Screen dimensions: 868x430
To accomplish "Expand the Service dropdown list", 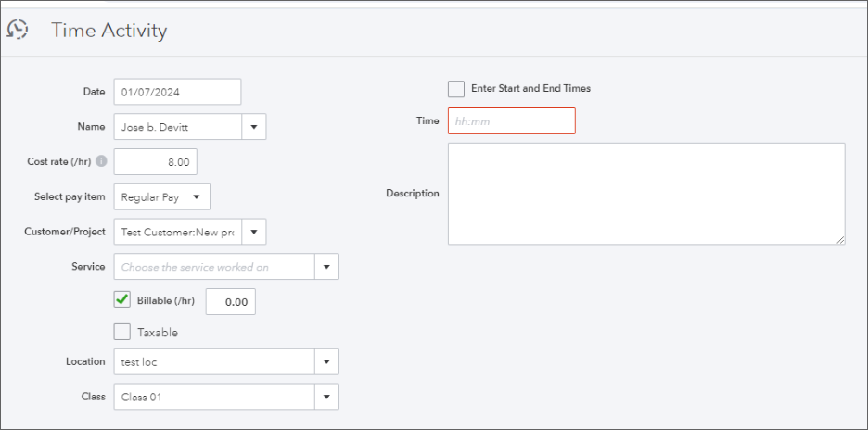I will (326, 267).
